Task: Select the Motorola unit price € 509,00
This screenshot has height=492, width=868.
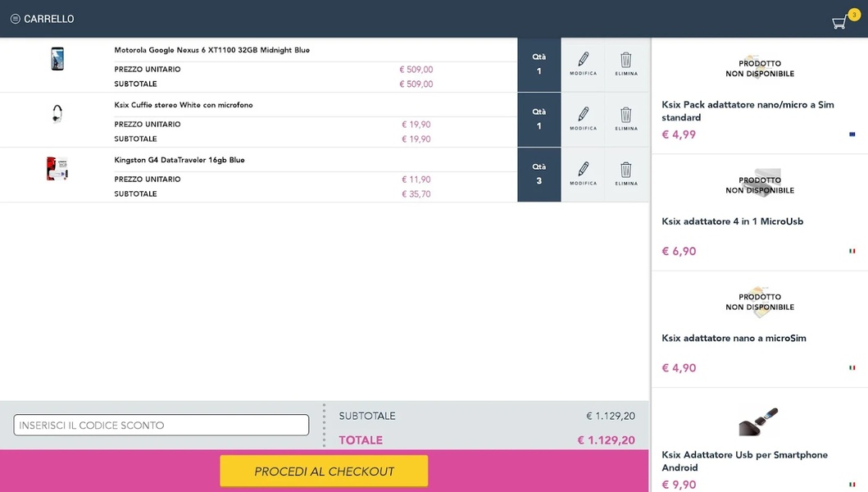Action: click(416, 69)
